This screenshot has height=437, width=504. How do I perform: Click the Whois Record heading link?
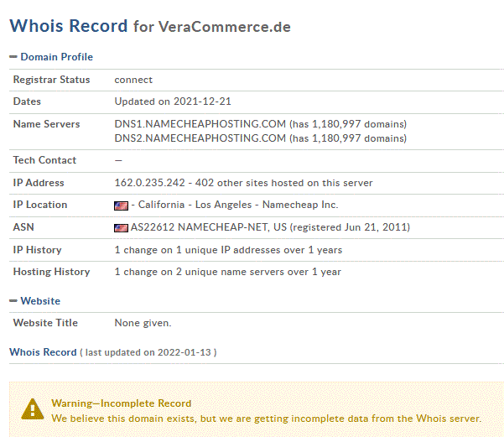pyautogui.click(x=43, y=352)
